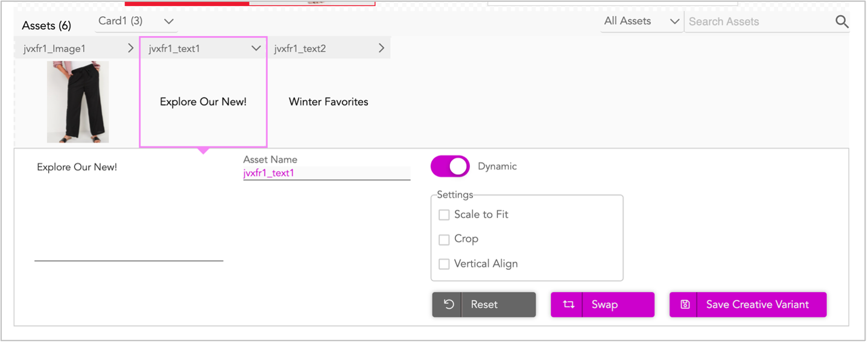Select the black pants image thumbnail
This screenshot has width=868, height=344.
[x=78, y=102]
